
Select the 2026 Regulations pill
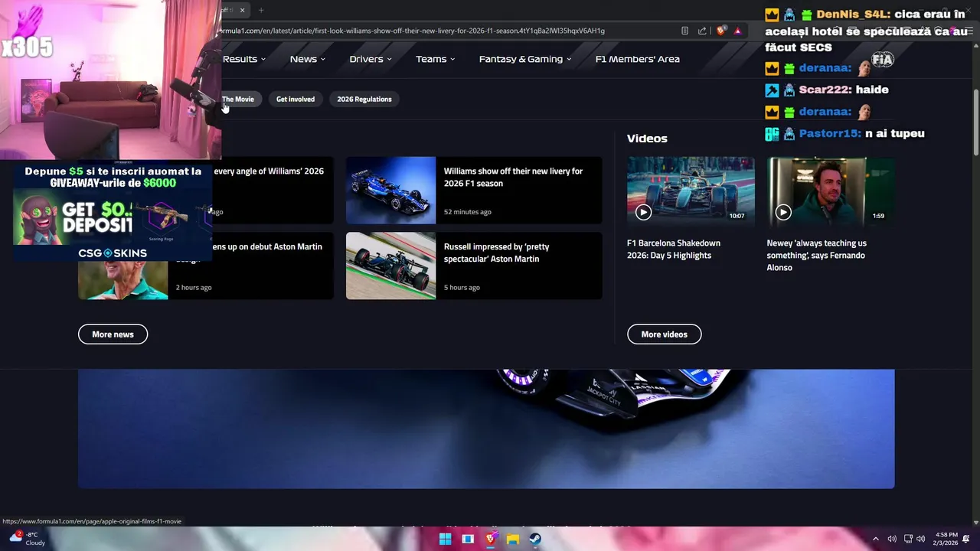(x=364, y=99)
